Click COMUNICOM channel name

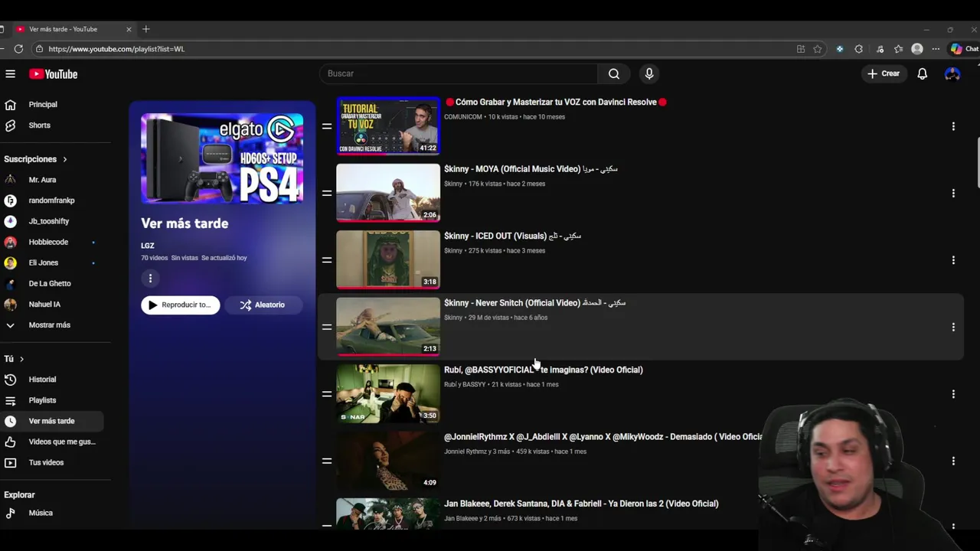(463, 117)
